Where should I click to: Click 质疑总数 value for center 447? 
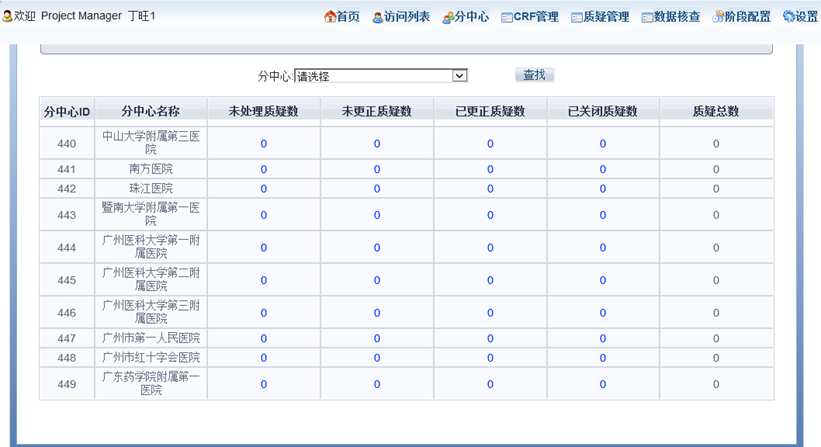click(x=716, y=338)
